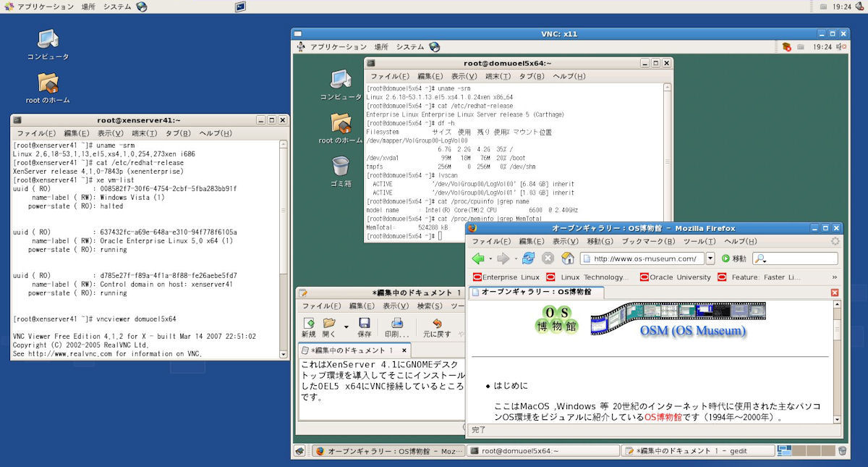Click the OS博物館 green logo image on page
The height and width of the screenshot is (467, 868).
tap(557, 319)
